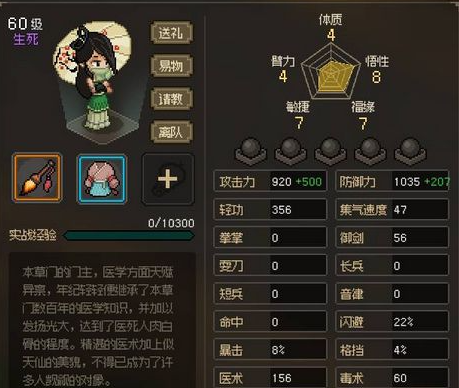Open the pink robe armor slot

[x=102, y=179]
